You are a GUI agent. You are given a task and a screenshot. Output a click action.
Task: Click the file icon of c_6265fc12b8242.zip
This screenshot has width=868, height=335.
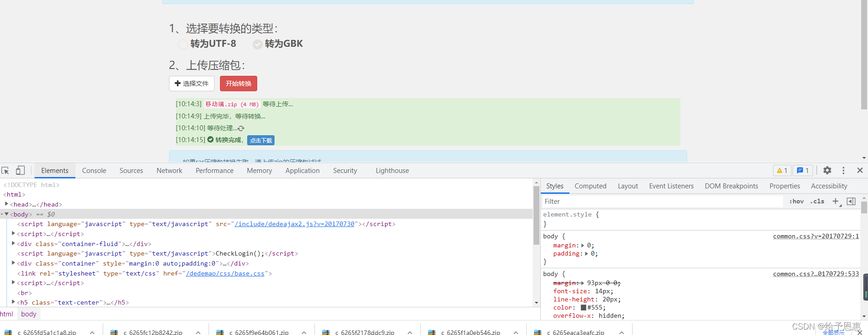coord(114,333)
